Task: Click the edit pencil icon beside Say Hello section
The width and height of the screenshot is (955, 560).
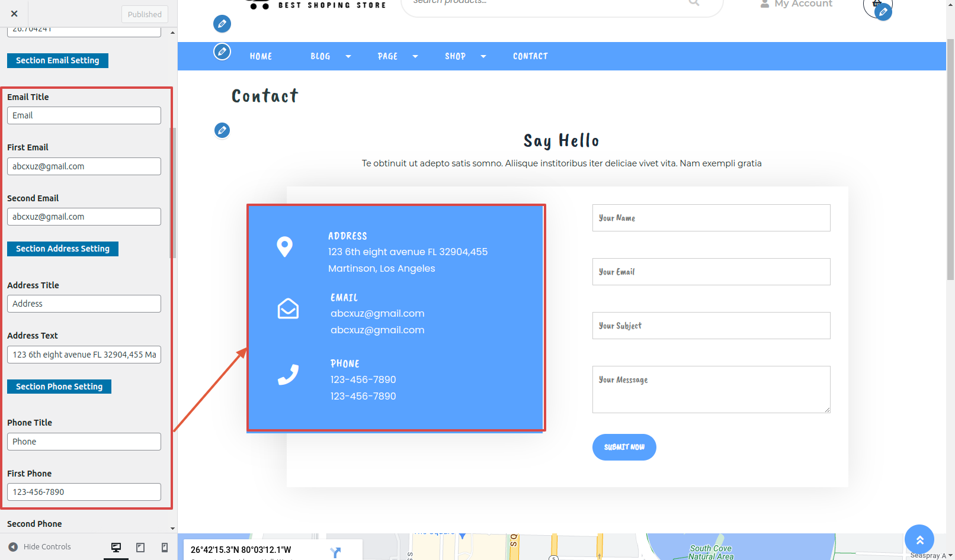Action: coord(222,130)
